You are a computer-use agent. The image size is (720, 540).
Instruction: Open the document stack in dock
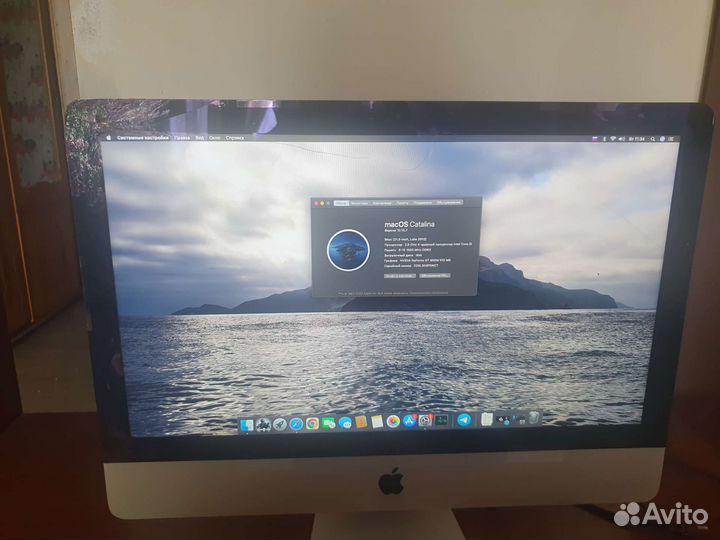tap(486, 419)
